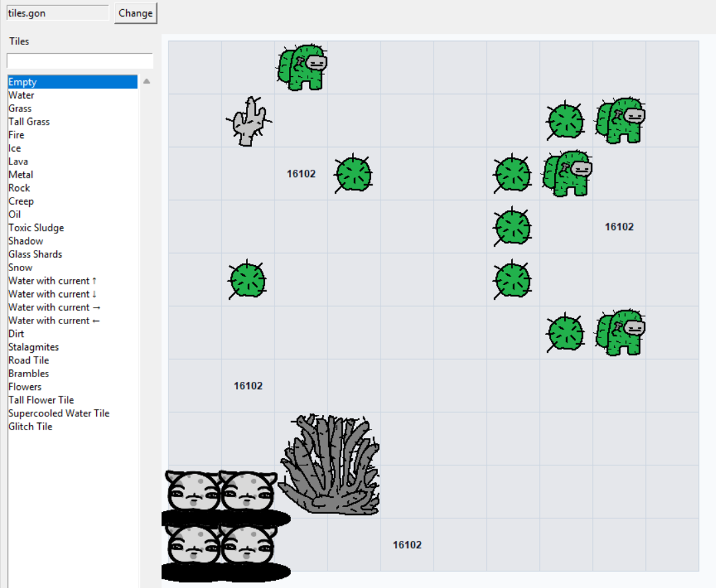The image size is (716, 588).
Task: Click the round cactus in the sixth row
Action: (566, 333)
